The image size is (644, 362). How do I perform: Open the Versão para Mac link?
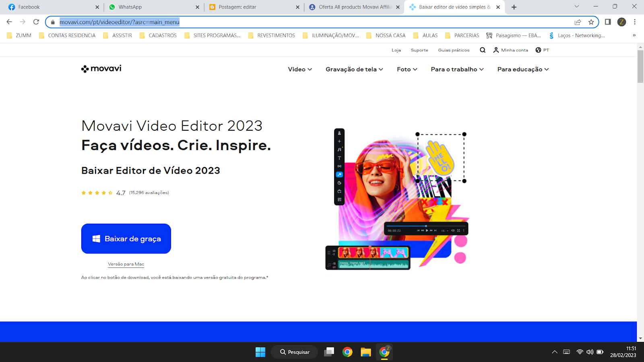pos(126,264)
